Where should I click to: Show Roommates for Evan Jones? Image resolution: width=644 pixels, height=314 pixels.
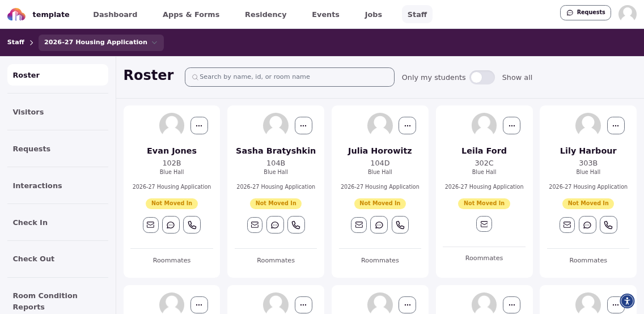pyautogui.click(x=172, y=260)
